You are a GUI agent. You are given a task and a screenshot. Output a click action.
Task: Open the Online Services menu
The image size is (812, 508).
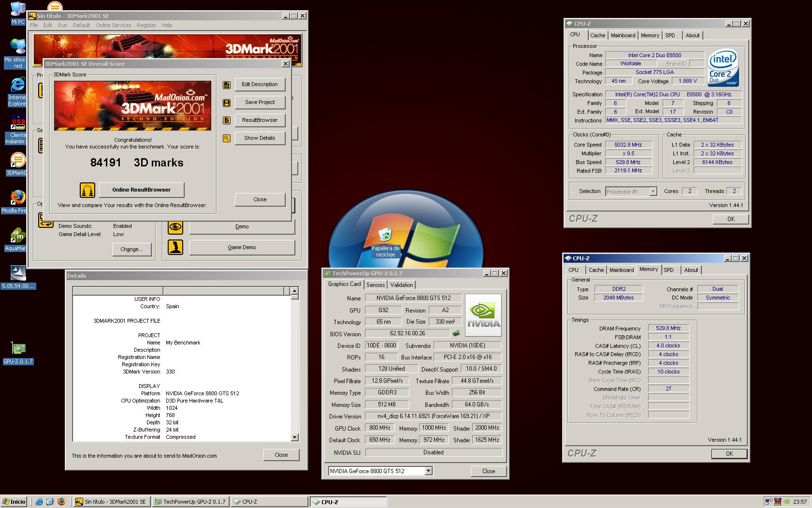pos(113,25)
